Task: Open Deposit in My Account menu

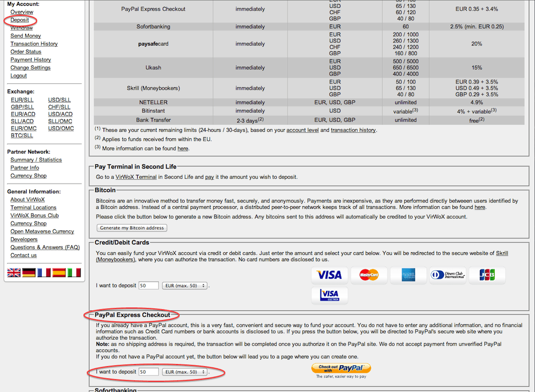Action: point(19,20)
